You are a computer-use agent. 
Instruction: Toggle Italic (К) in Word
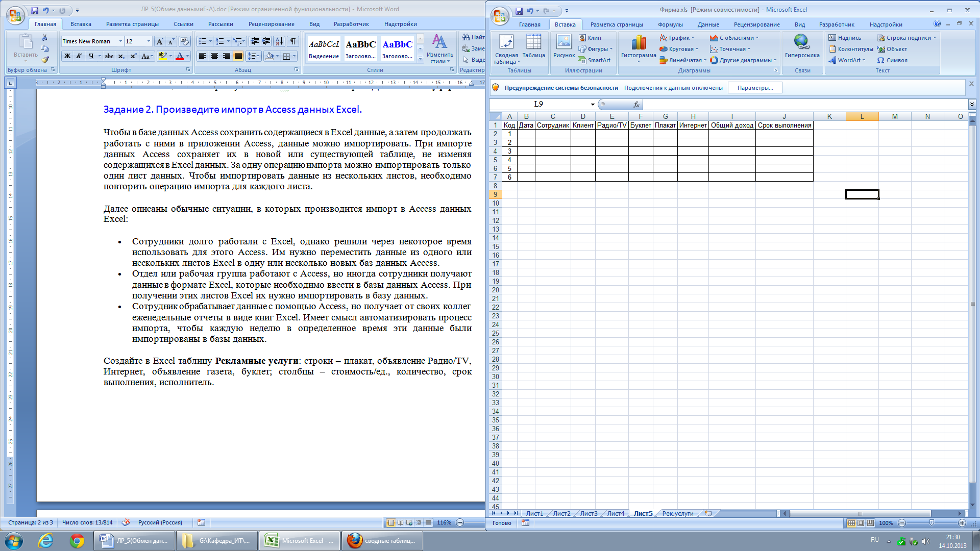[79, 56]
